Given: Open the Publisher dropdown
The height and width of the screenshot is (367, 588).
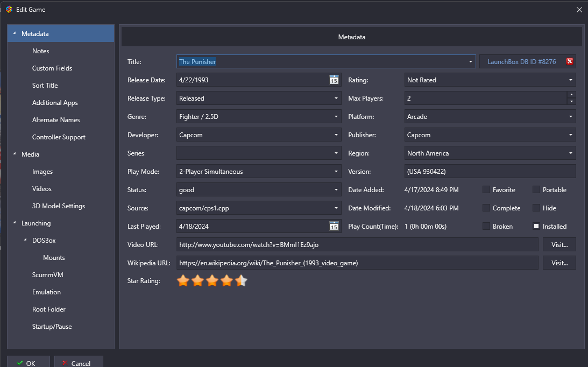Looking at the screenshot, I should (x=570, y=135).
